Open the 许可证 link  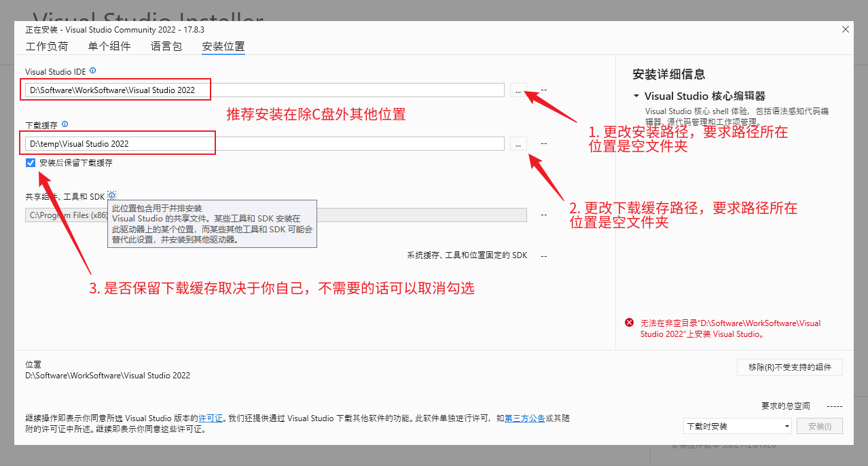point(210,418)
